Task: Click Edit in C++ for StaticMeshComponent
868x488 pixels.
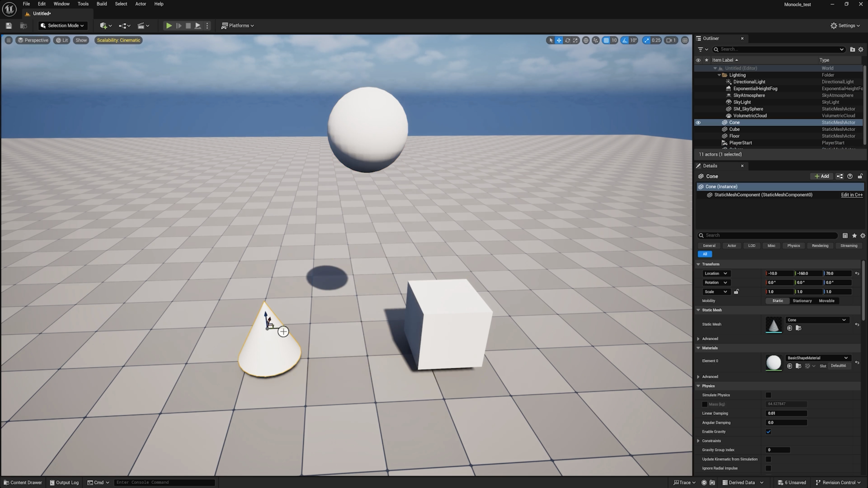Action: (x=851, y=195)
